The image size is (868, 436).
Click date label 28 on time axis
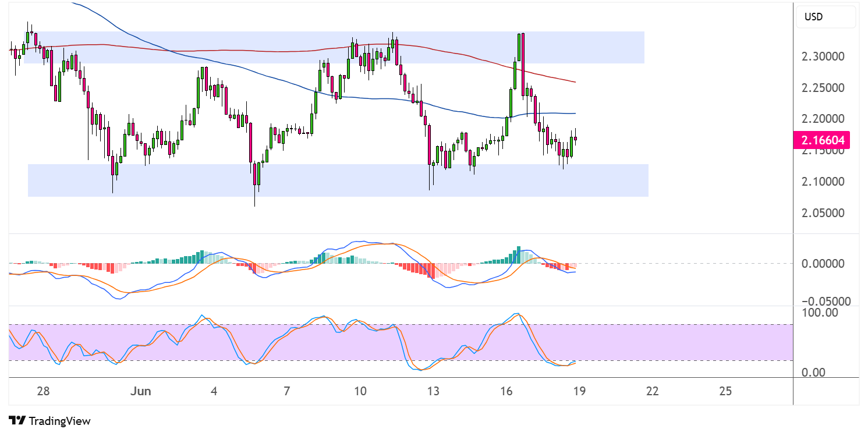pyautogui.click(x=43, y=391)
